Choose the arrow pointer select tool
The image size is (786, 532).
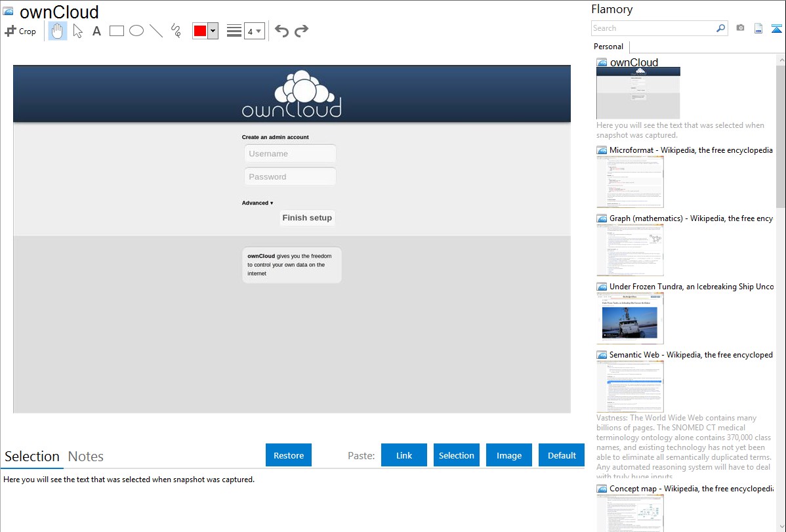(77, 31)
